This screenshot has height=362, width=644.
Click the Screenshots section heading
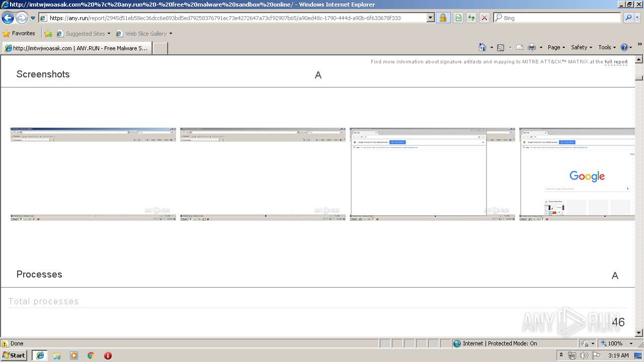click(x=43, y=74)
